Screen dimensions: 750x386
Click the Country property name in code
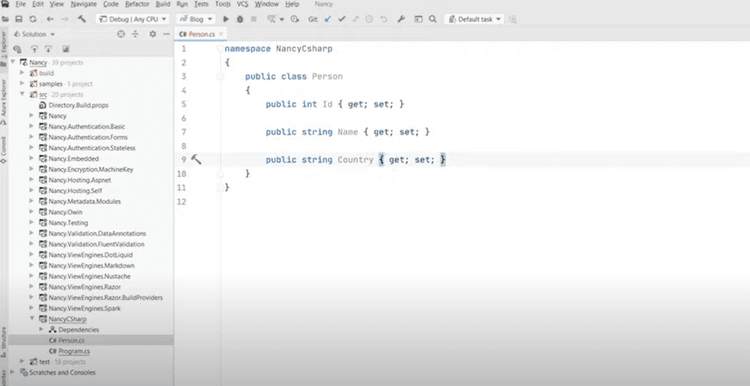pyautogui.click(x=355, y=160)
